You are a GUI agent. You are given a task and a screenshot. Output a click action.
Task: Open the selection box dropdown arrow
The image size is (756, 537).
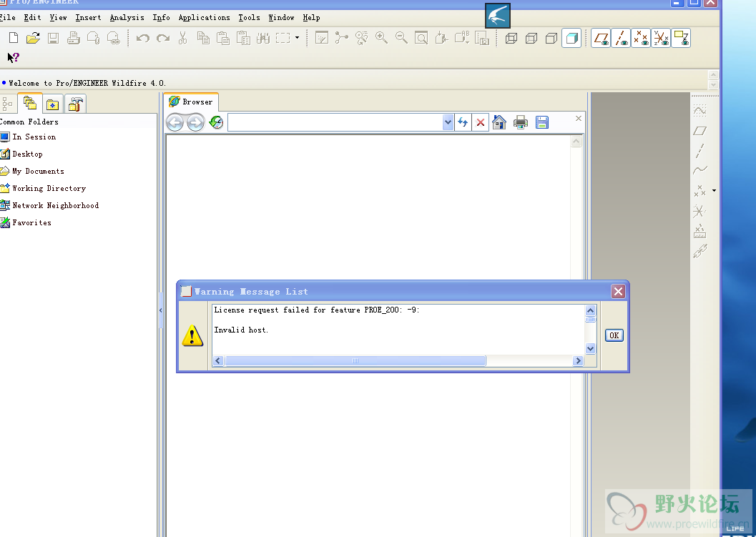pos(297,38)
